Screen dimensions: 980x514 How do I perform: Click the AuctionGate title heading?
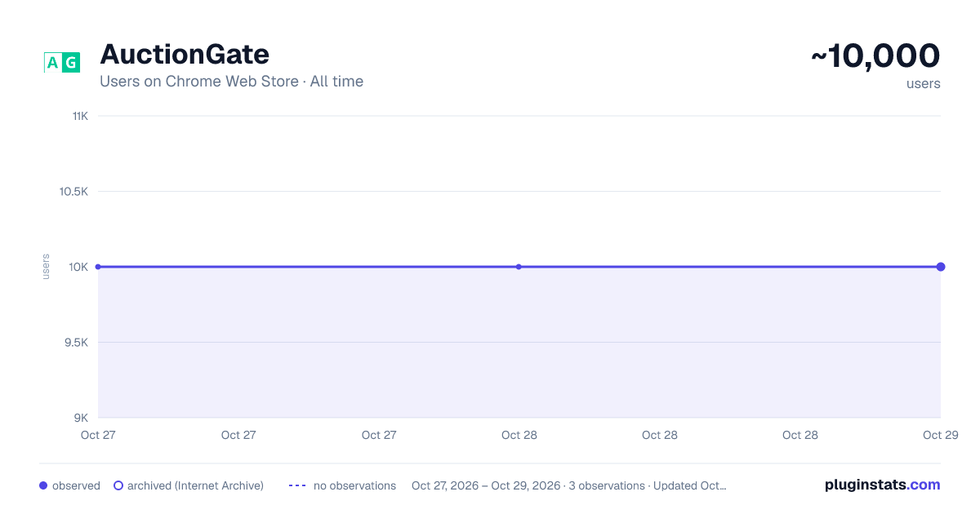pyautogui.click(x=185, y=54)
